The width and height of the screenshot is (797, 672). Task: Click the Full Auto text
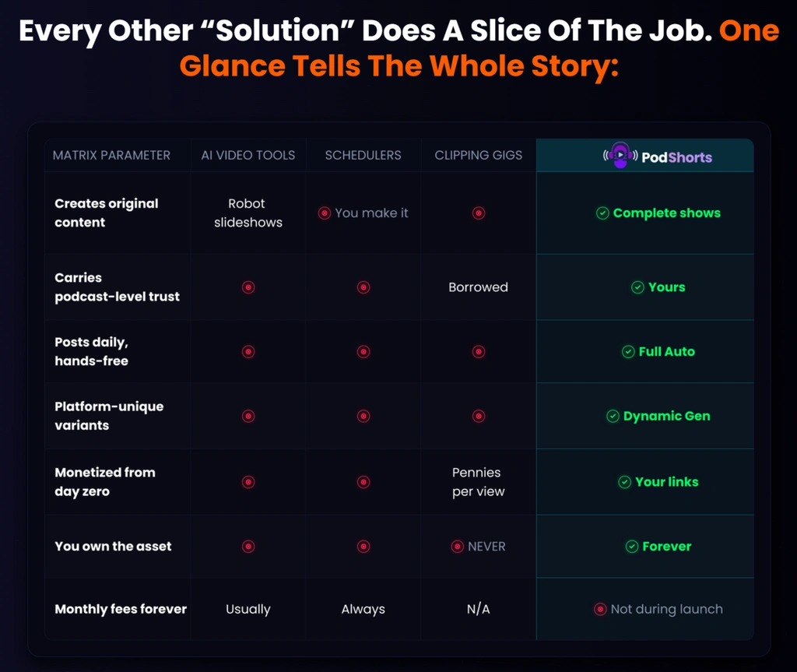667,351
